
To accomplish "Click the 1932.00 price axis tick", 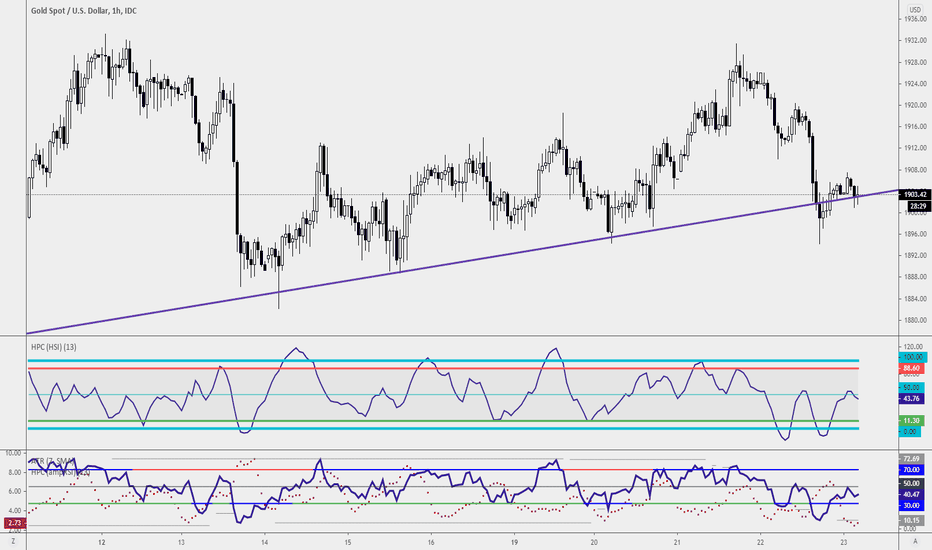I will click(916, 41).
